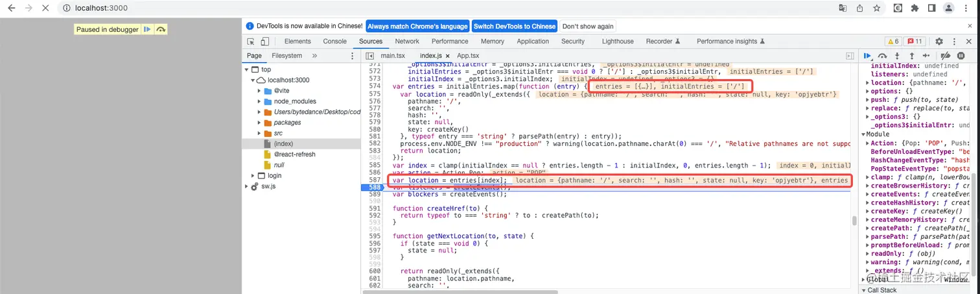
Task: Hide the debugger sidebar pane
Action: (850, 56)
